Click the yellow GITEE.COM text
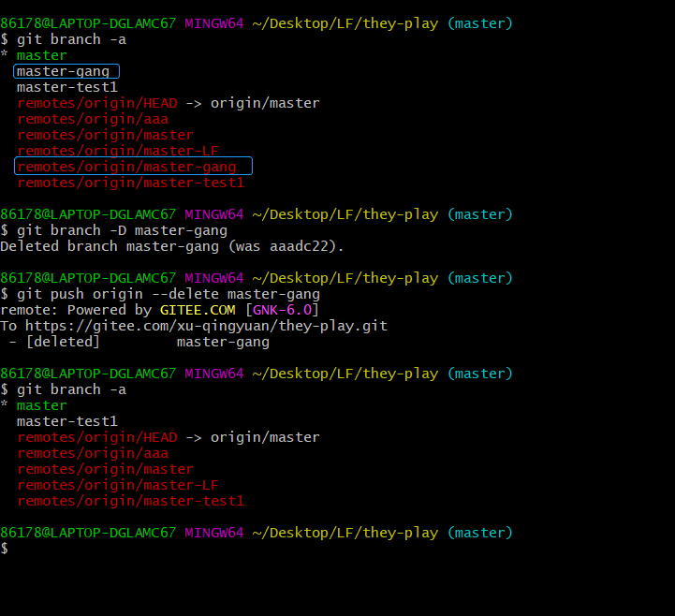 coord(198,310)
